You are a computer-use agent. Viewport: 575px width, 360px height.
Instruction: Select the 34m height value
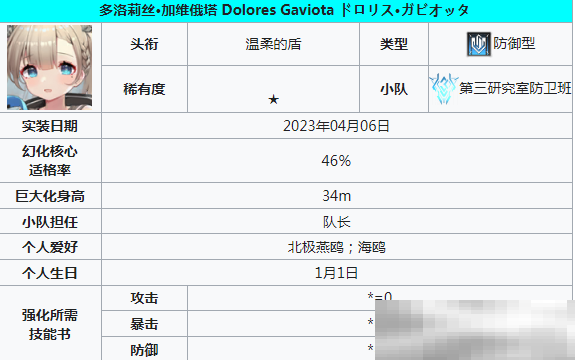point(337,196)
